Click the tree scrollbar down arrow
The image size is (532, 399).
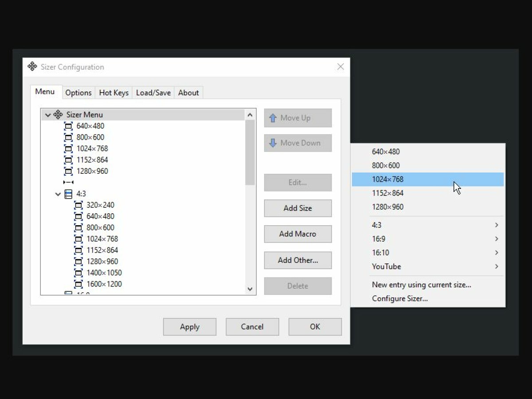point(250,289)
